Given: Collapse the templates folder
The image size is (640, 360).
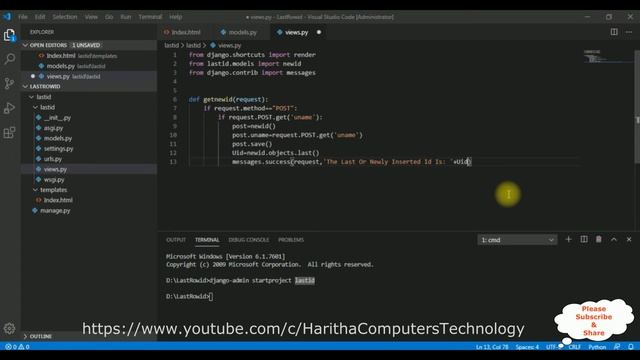Looking at the screenshot, I should coord(35,190).
